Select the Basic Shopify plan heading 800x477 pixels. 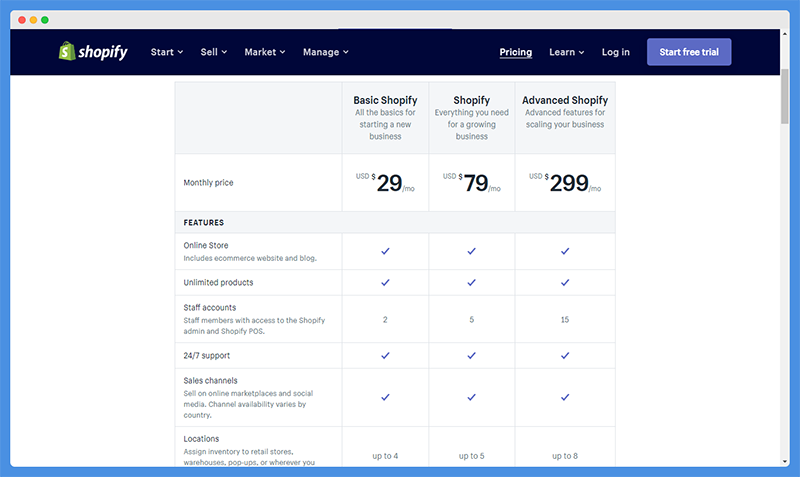[x=385, y=100]
